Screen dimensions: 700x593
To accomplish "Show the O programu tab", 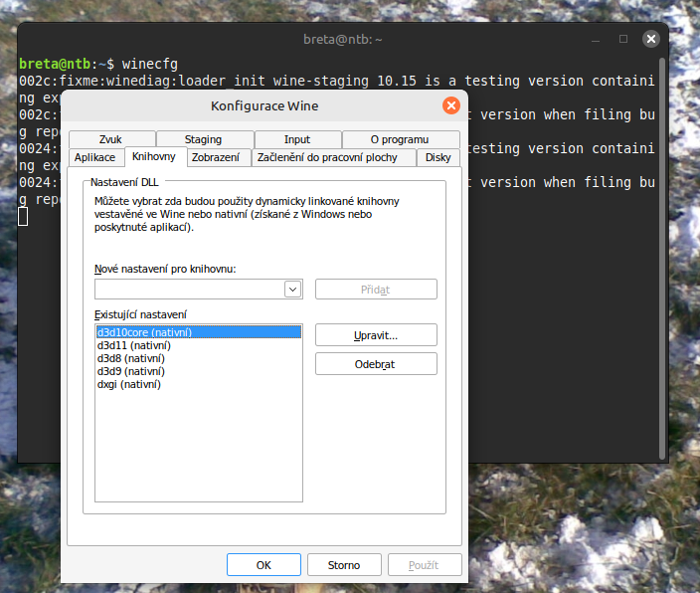I will (400, 139).
